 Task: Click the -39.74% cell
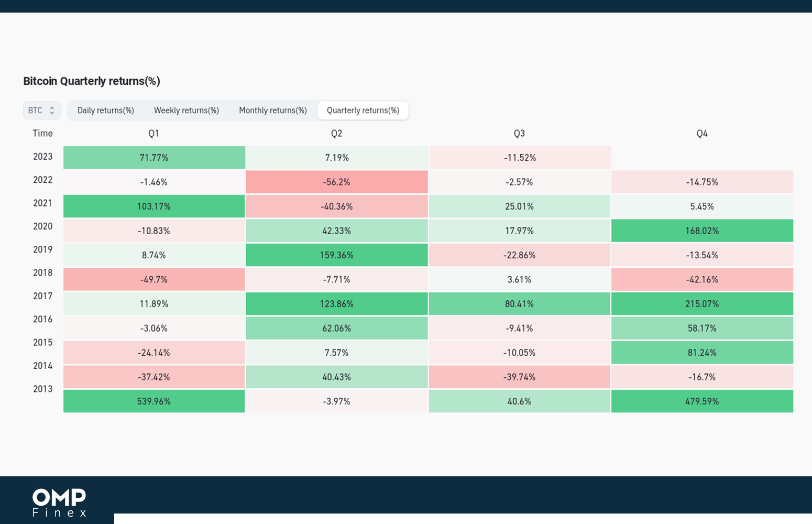coord(520,377)
